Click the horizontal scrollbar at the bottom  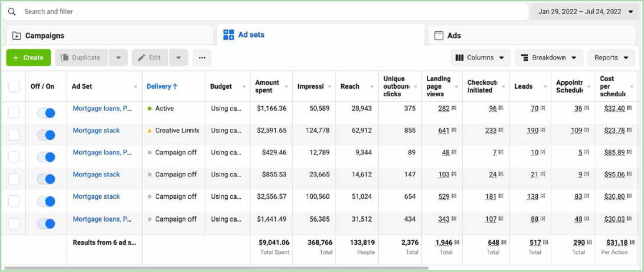click(217, 268)
